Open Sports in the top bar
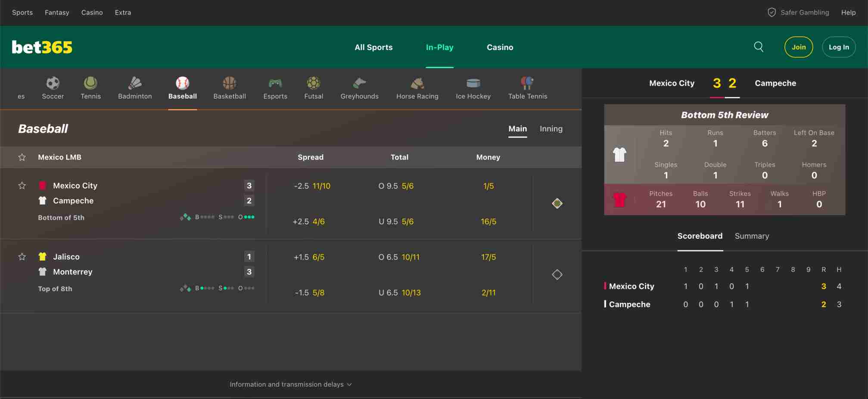 click(22, 12)
